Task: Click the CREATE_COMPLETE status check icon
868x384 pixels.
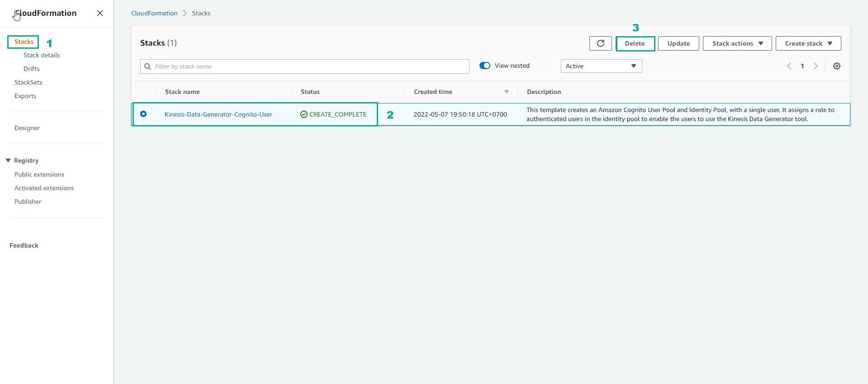Action: 304,114
